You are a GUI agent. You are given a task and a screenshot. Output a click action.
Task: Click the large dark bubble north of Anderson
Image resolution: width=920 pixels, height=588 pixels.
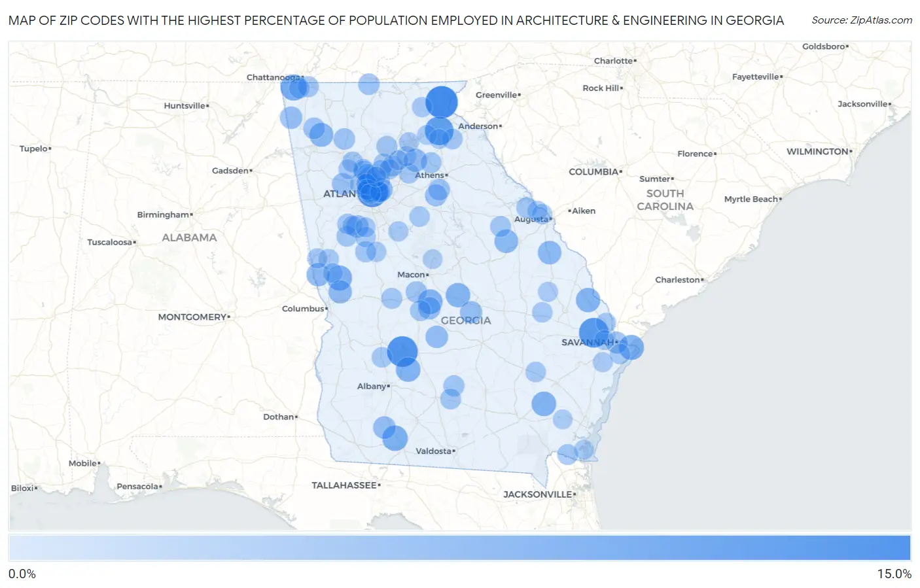pyautogui.click(x=441, y=102)
